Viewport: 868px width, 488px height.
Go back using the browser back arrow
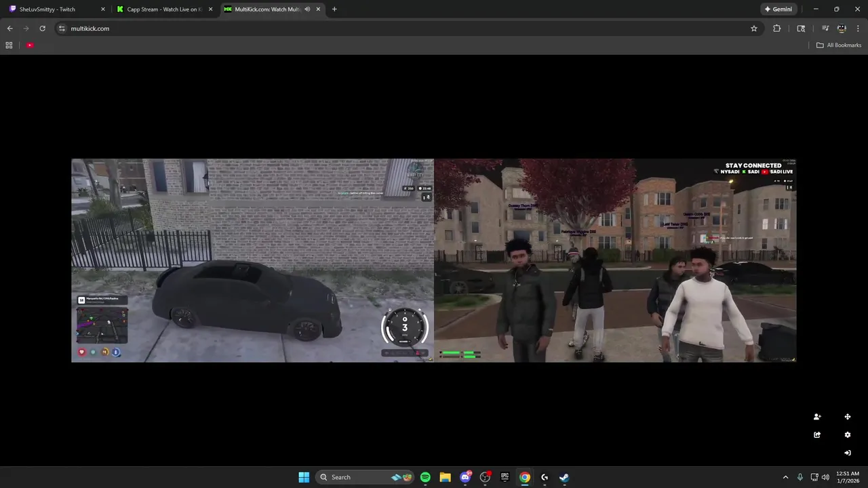(x=9, y=28)
